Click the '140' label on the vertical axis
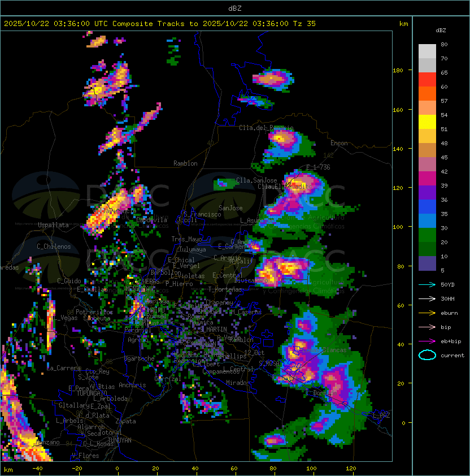Screen dimensions: 470x476 [398, 149]
